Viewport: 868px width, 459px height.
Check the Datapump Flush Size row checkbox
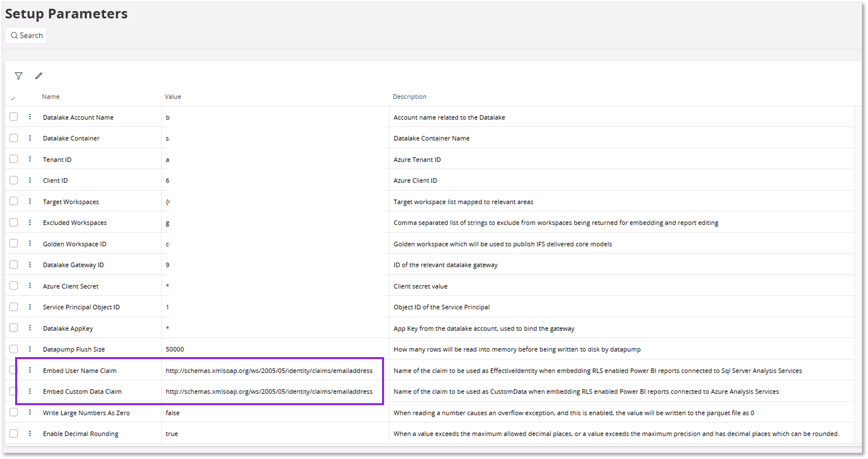point(14,349)
